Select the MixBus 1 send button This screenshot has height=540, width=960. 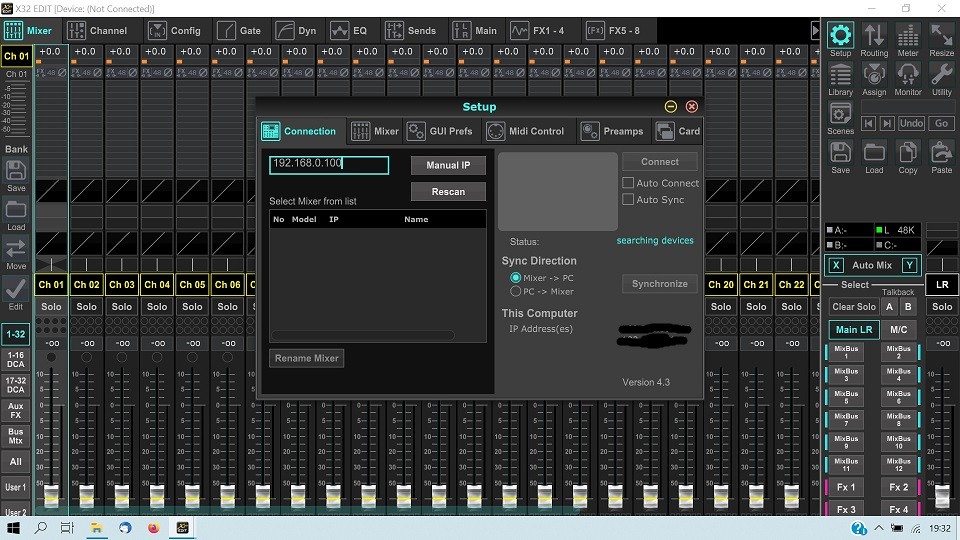click(x=846, y=352)
